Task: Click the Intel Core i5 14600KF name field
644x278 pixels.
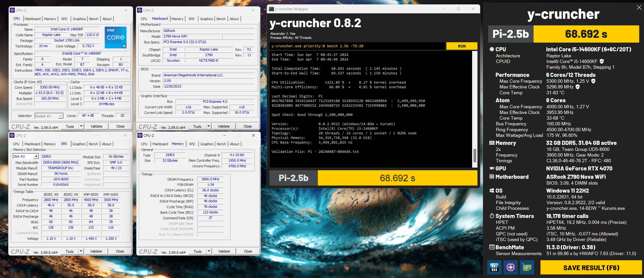Action: [x=67, y=29]
